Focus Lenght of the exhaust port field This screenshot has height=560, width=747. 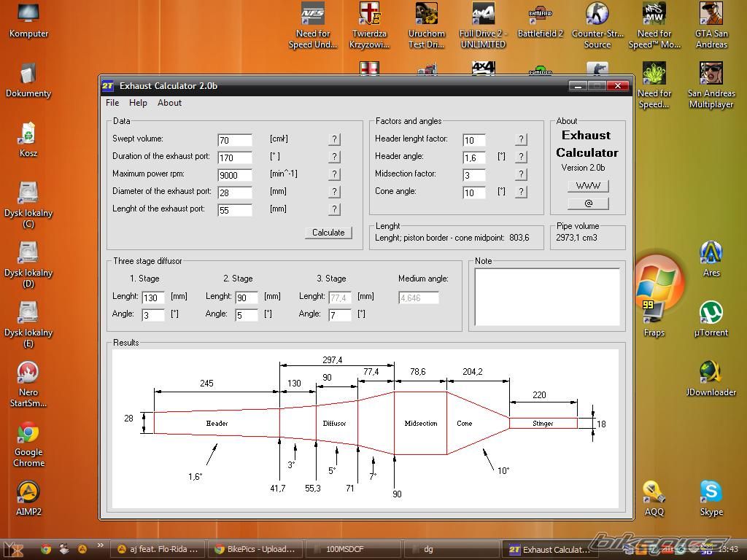(235, 210)
